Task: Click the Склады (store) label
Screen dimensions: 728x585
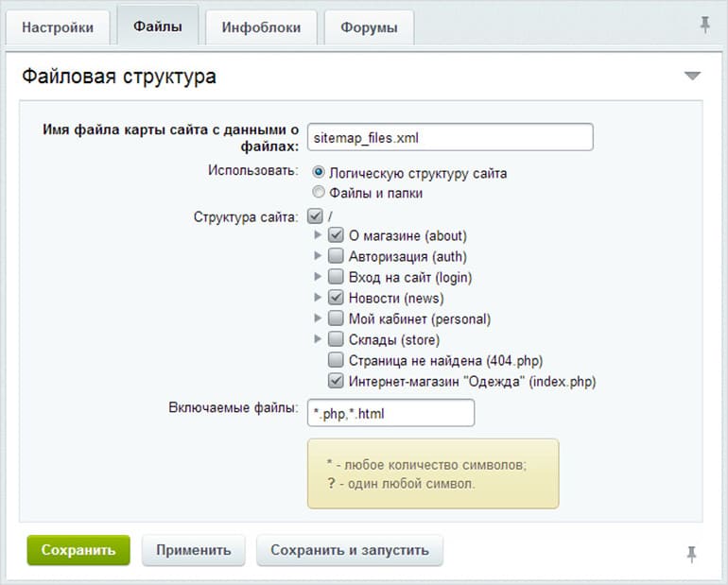Action: (x=394, y=340)
